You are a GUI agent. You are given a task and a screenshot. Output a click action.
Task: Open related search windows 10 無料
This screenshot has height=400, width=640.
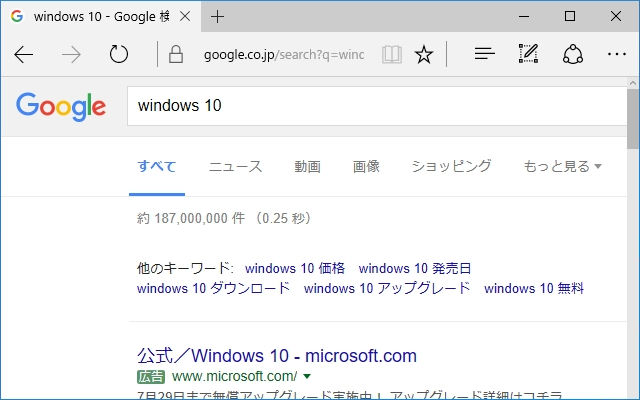534,289
